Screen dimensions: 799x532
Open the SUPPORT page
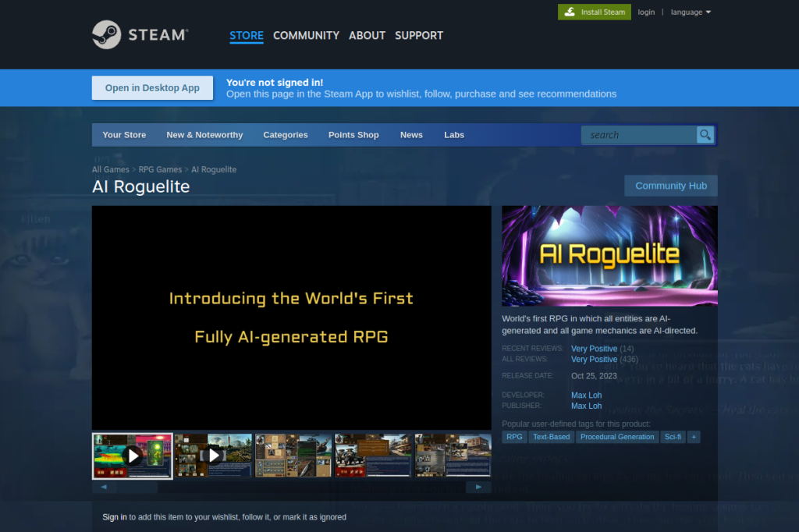point(419,36)
